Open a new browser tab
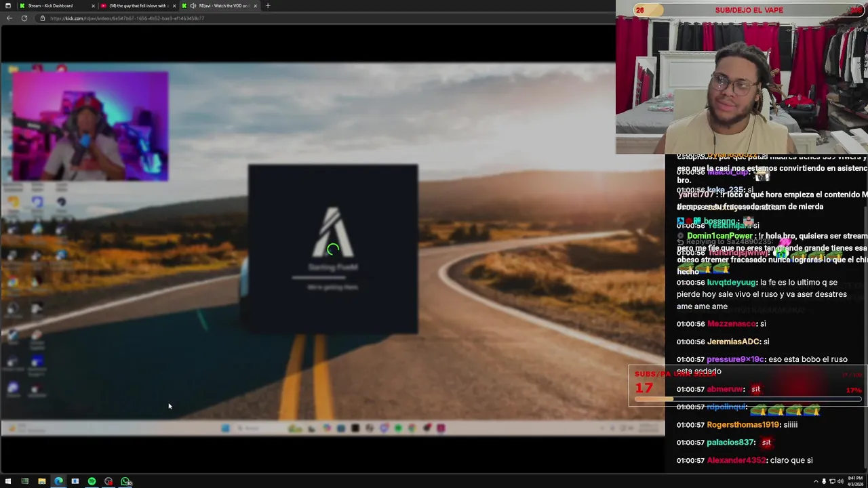This screenshot has height=488, width=868. pos(268,5)
